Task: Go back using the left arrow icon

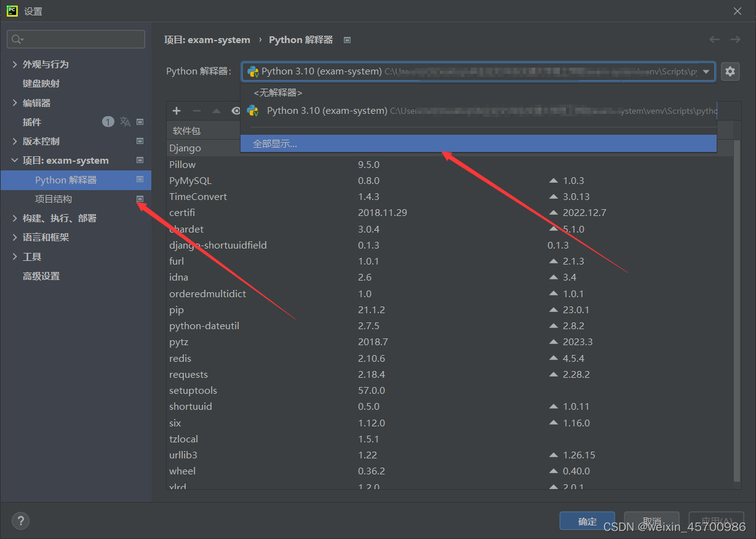Action: click(714, 39)
